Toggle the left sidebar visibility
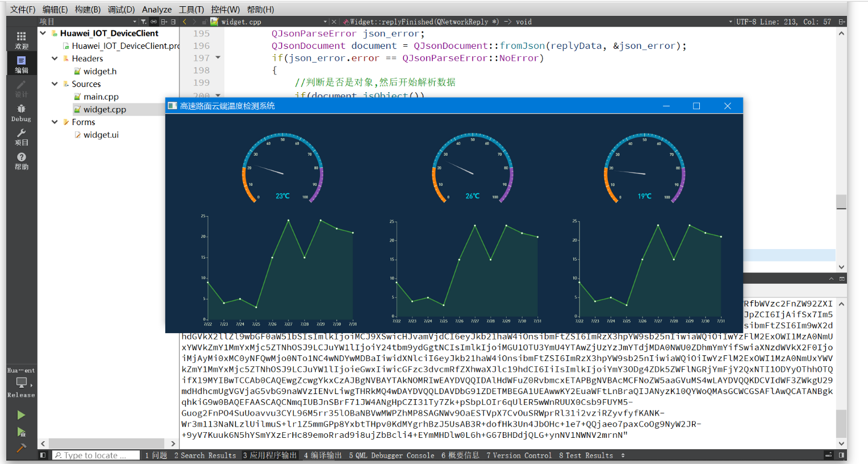Viewport: 868px width, 464px height. point(43,455)
